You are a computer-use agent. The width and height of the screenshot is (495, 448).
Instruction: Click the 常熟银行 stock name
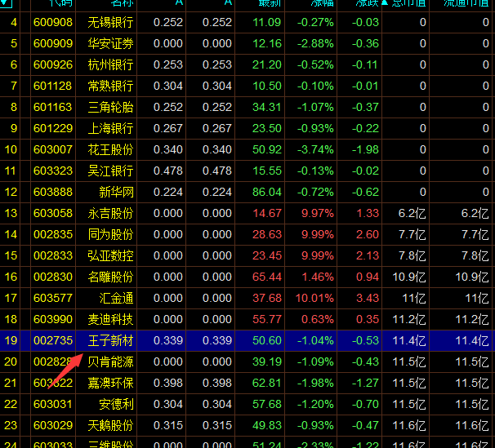coord(110,86)
